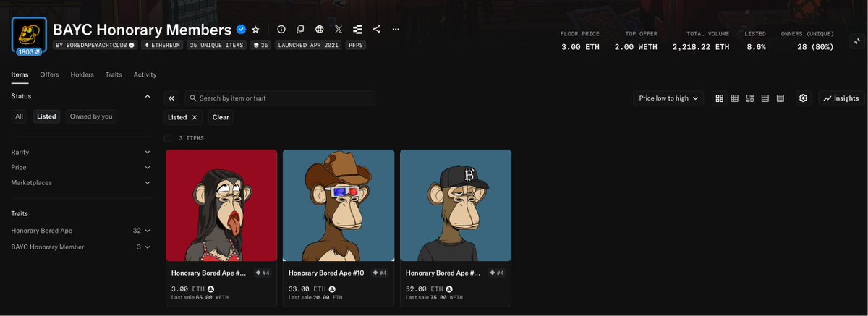Switch to the list rows view

(x=765, y=98)
